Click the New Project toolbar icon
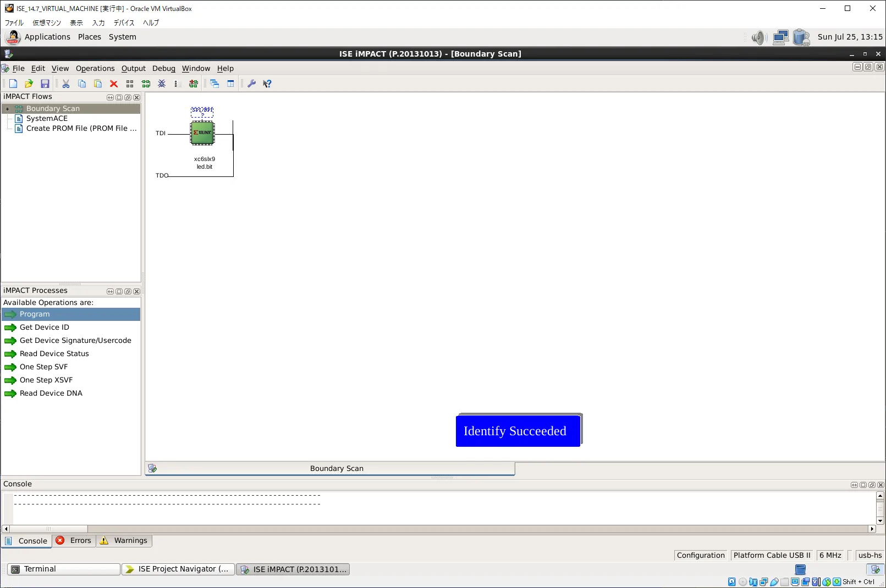The image size is (886, 588). click(13, 84)
